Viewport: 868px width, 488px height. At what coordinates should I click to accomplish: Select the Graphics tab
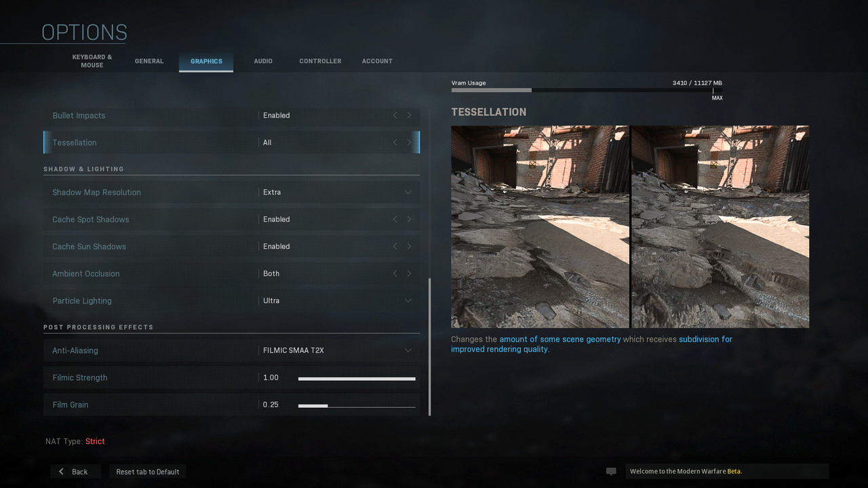(206, 61)
